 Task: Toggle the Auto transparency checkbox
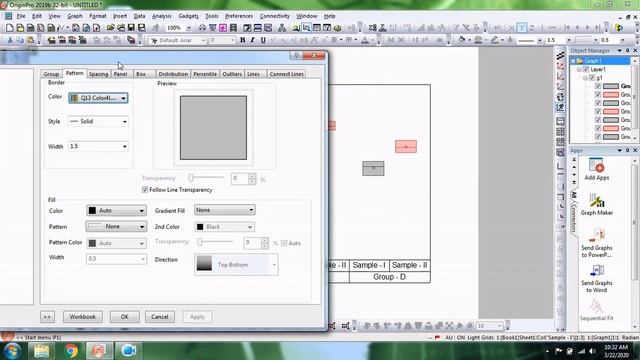coord(284,243)
